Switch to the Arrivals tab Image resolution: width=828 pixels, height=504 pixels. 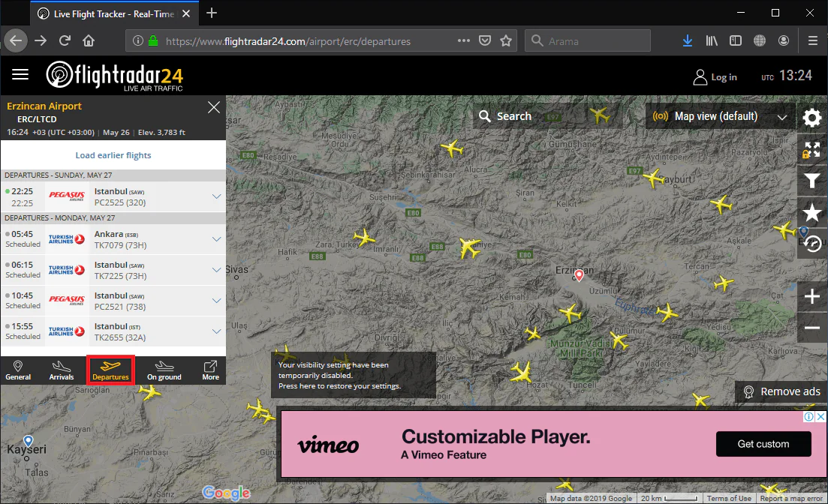point(62,370)
